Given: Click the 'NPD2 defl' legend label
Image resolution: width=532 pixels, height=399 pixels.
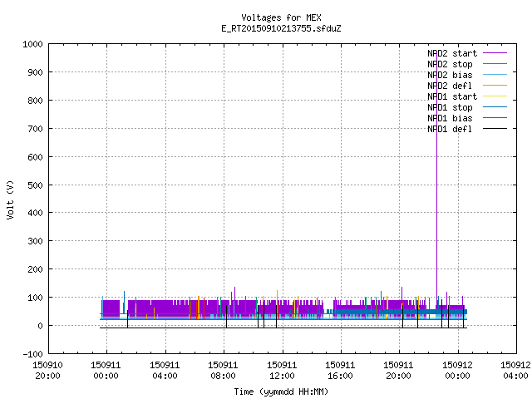Looking at the screenshot, I should (450, 86).
